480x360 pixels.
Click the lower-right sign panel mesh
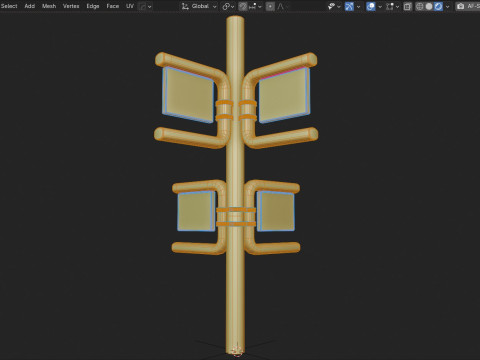pyautogui.click(x=276, y=211)
